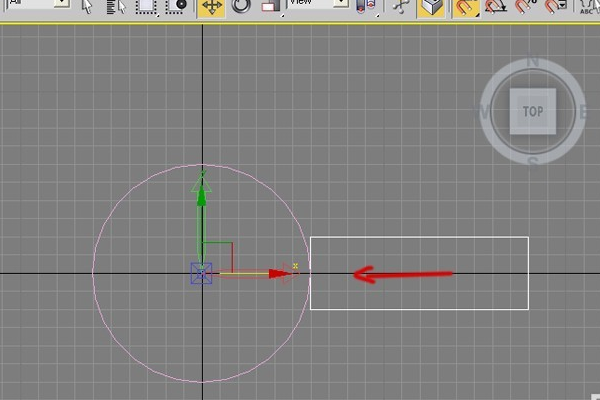Activate the Select and Scale tool
Image resolution: width=600 pixels, height=400 pixels.
[271, 7]
